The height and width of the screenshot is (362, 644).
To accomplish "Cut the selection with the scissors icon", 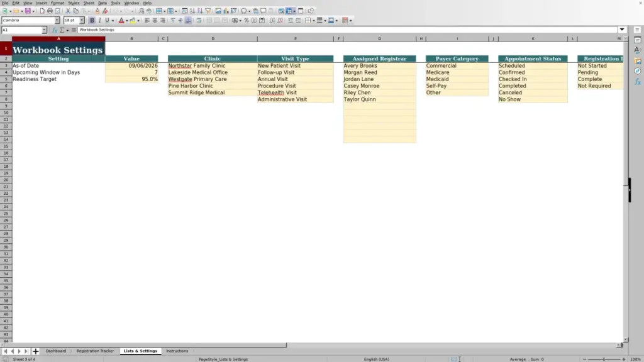I will 68,11.
